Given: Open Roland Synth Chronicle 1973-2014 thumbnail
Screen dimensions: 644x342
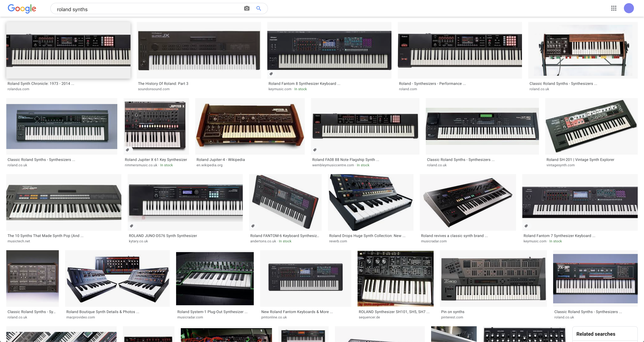Looking at the screenshot, I should pos(68,50).
